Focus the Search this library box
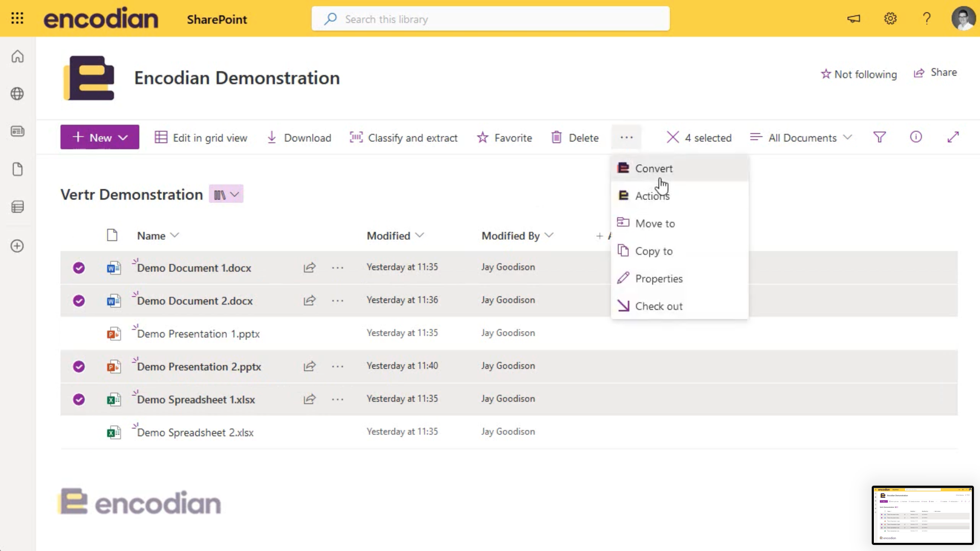The image size is (980, 551). (x=491, y=19)
